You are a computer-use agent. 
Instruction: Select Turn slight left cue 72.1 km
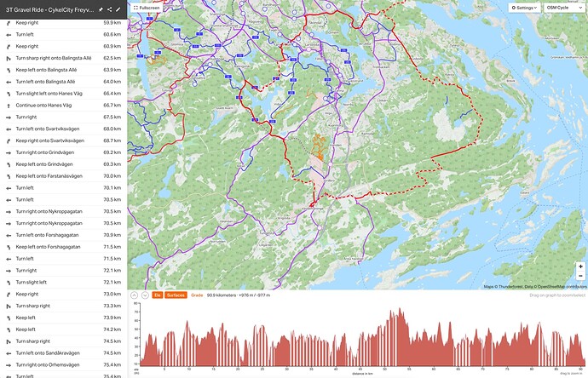63,283
